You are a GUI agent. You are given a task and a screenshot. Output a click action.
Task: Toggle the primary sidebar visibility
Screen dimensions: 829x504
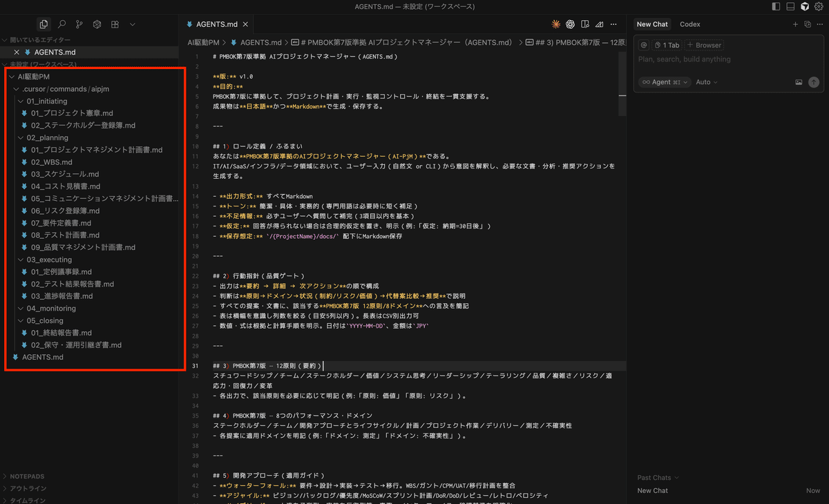tap(776, 6)
